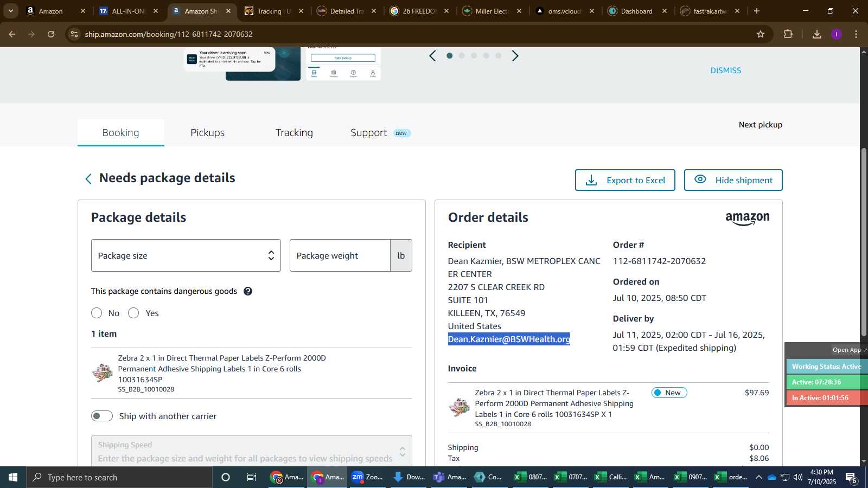Switch to the Dashboard browser tab

(637, 11)
